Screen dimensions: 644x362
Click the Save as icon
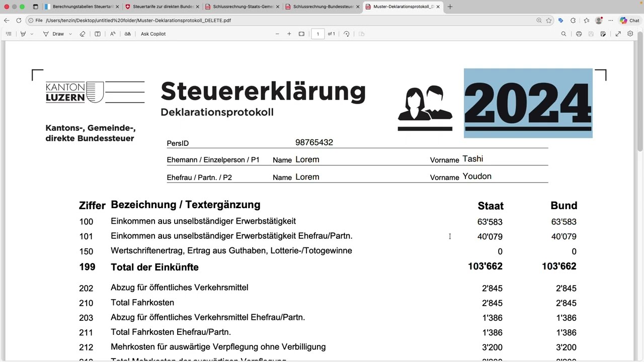[x=603, y=34]
